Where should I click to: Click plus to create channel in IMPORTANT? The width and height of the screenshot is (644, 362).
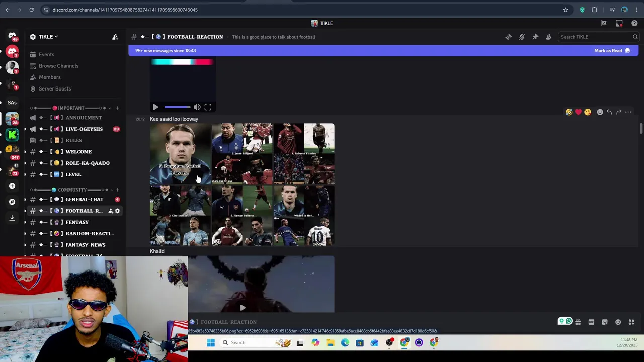pos(117,108)
